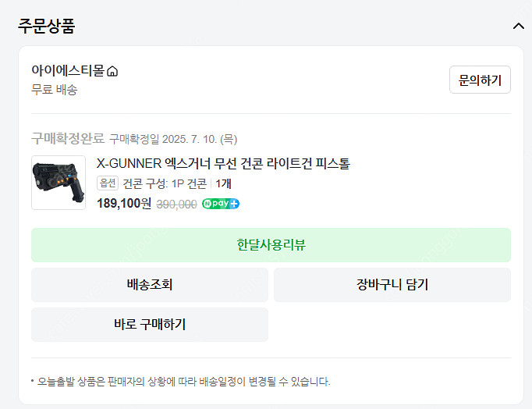Image resolution: width=532 pixels, height=409 pixels.
Task: Collapse the 주문상품 section chevron
Action: pos(519,26)
